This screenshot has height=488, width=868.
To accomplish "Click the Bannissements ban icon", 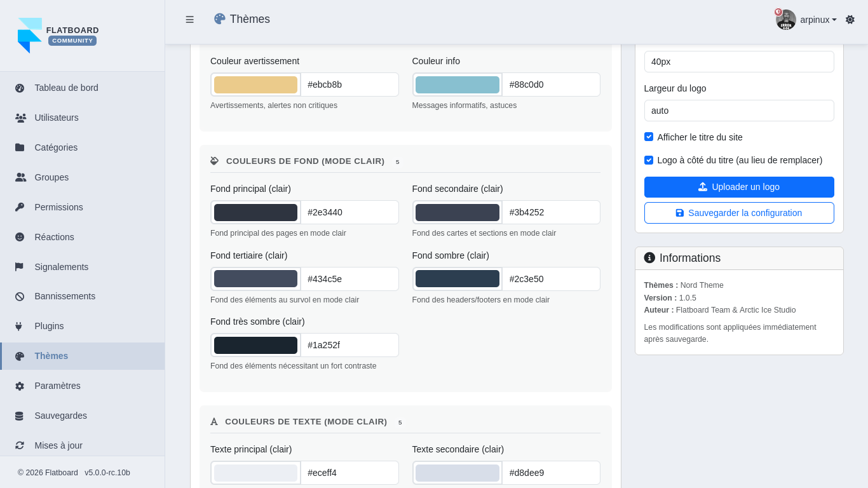I will (x=20, y=297).
